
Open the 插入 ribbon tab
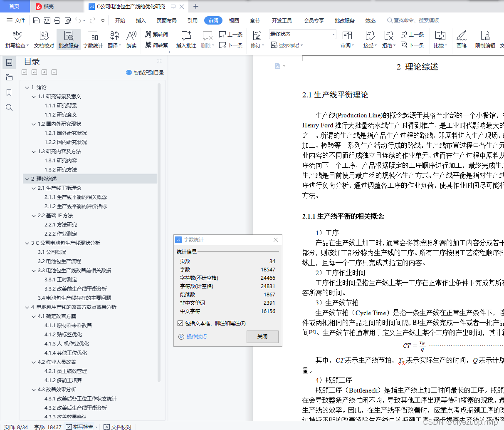click(141, 20)
